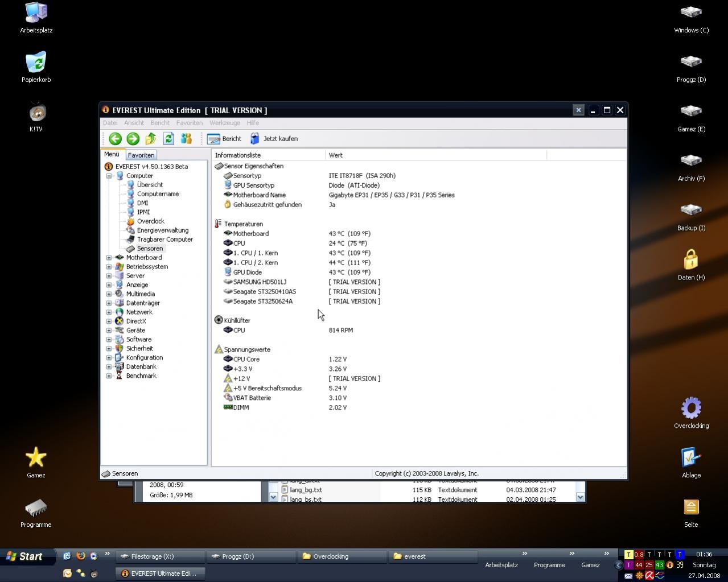Expand the Server tree node

pos(109,276)
